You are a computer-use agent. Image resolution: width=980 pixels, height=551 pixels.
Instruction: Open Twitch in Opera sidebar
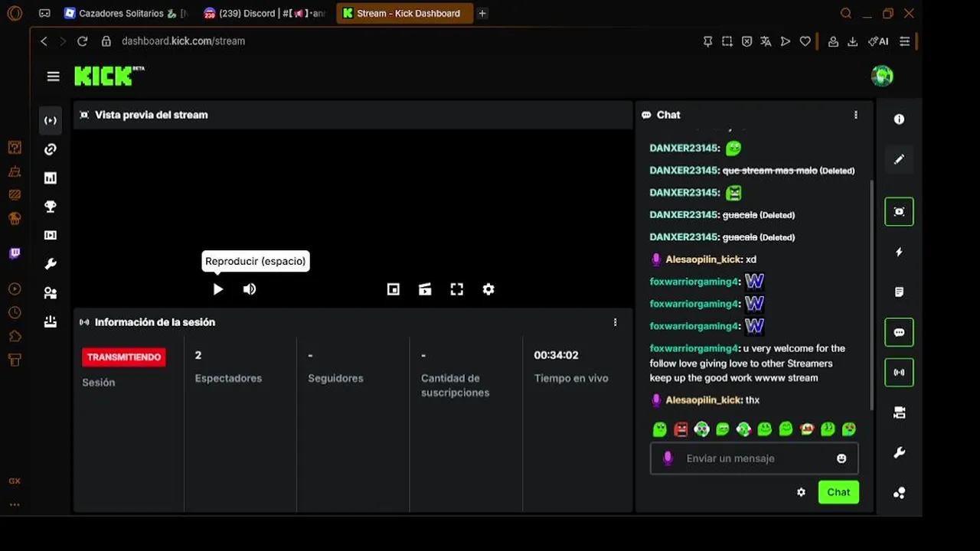point(15,253)
